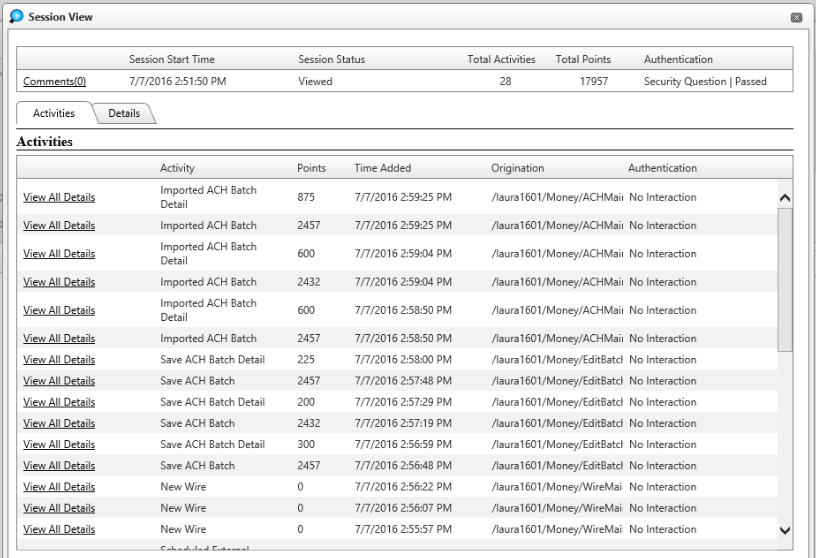
Task: Sort by the Points column header
Action: coord(311,168)
